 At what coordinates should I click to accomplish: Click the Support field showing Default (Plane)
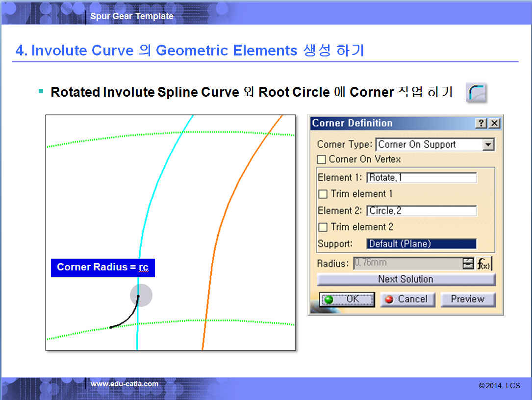421,244
